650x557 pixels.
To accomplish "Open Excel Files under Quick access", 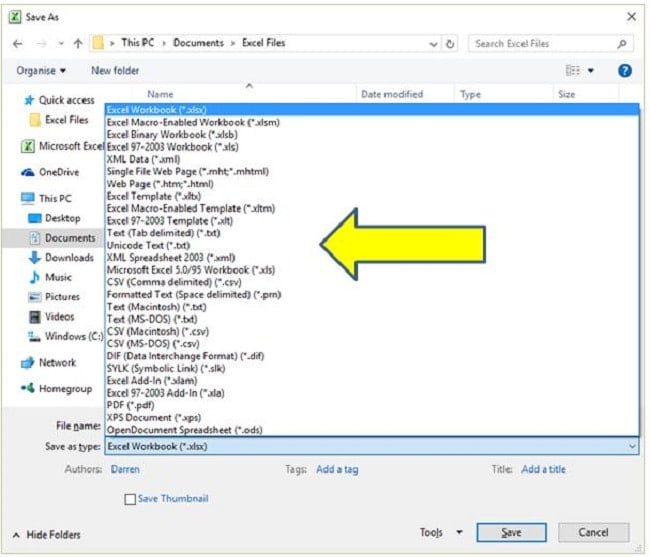I will [59, 120].
